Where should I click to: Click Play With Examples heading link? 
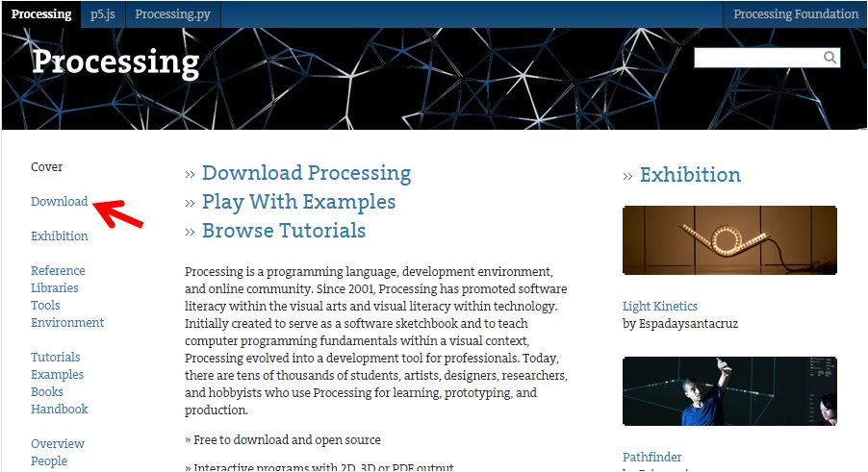pyautogui.click(x=298, y=202)
